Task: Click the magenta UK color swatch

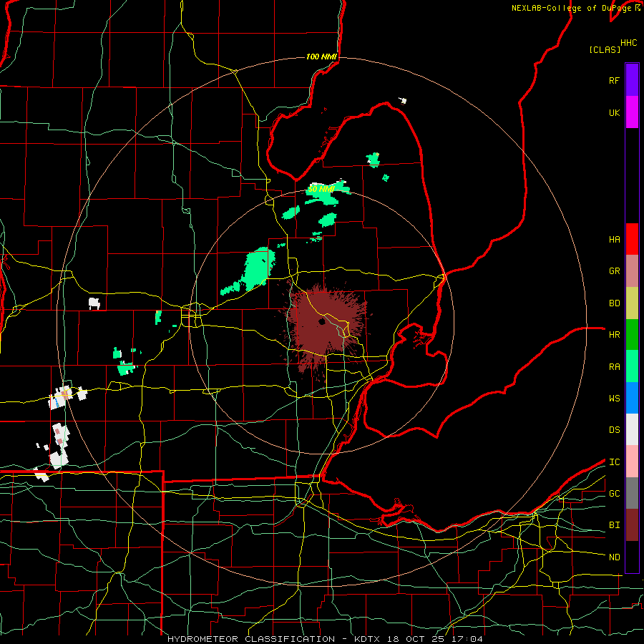Action: pos(632,112)
